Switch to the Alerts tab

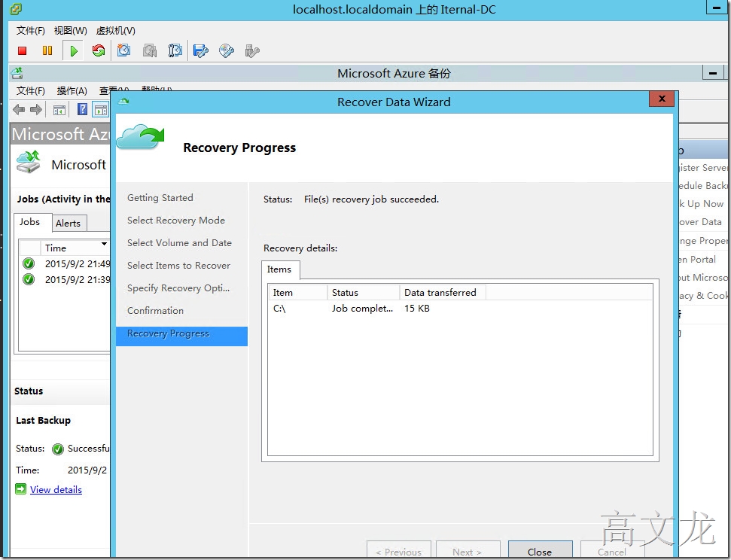(x=68, y=224)
